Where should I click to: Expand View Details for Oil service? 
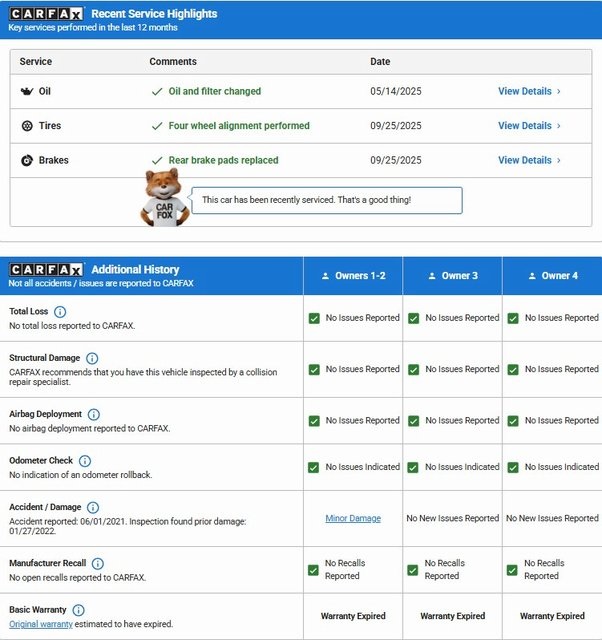coord(529,91)
